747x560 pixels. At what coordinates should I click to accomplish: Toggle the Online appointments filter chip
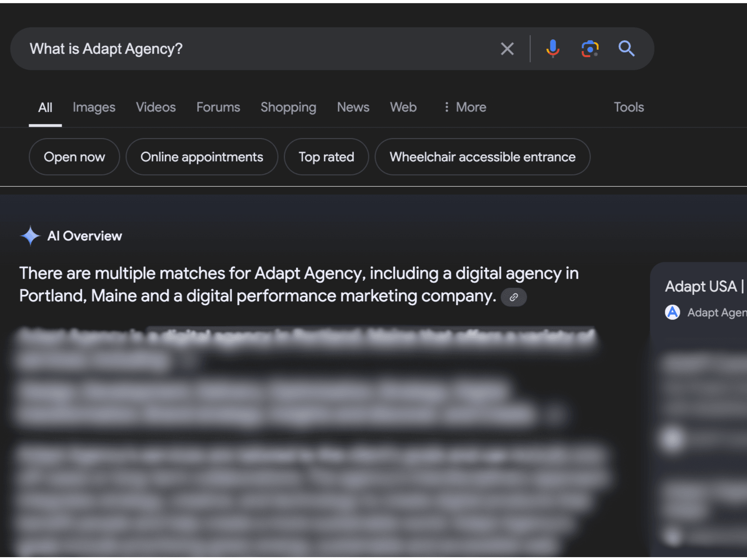tap(202, 157)
